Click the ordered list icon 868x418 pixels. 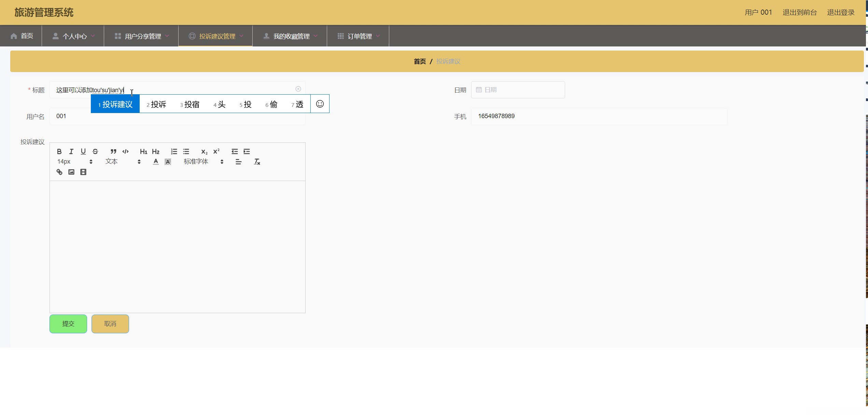[x=174, y=152]
